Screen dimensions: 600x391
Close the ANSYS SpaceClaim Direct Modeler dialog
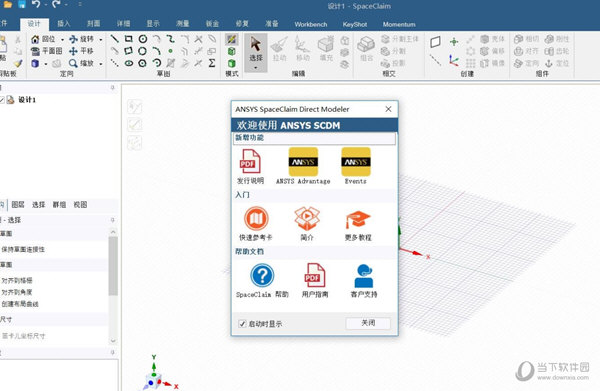click(388, 109)
